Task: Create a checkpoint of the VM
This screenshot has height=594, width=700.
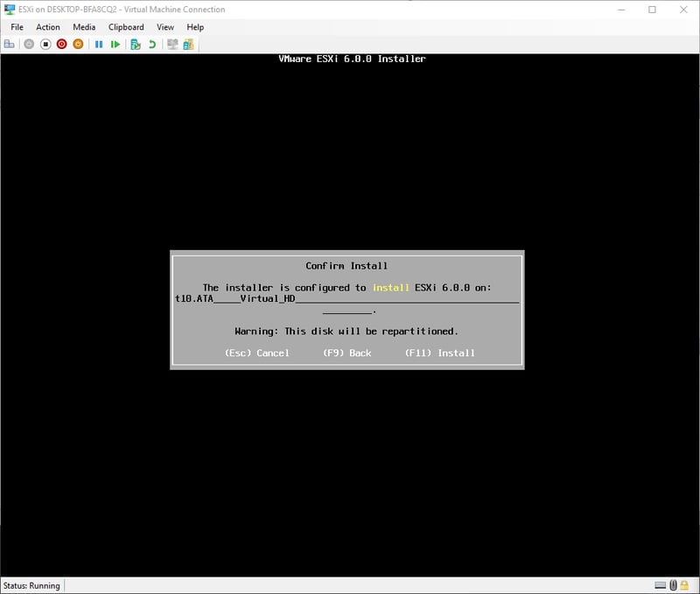Action: pyautogui.click(x=136, y=44)
